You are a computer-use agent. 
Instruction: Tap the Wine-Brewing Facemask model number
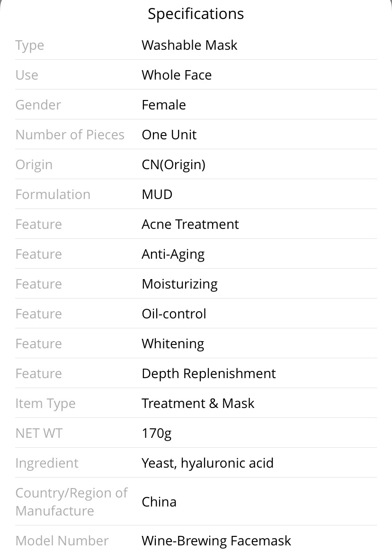point(216,541)
